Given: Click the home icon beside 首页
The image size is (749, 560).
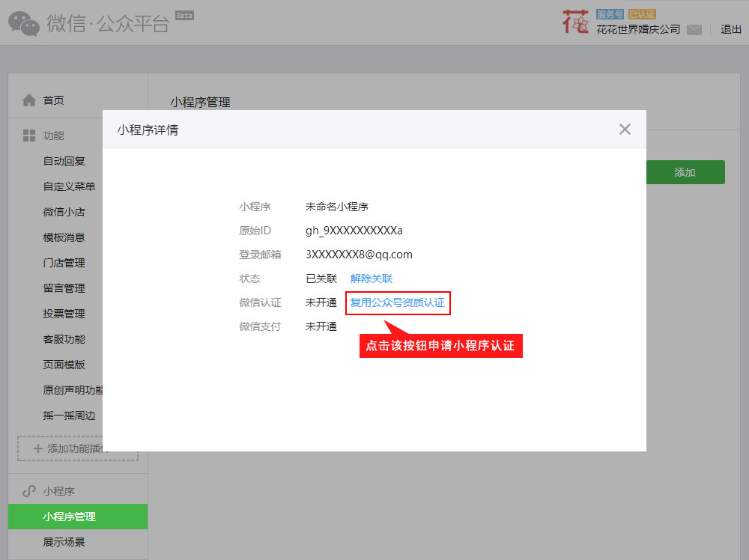Looking at the screenshot, I should click(29, 100).
